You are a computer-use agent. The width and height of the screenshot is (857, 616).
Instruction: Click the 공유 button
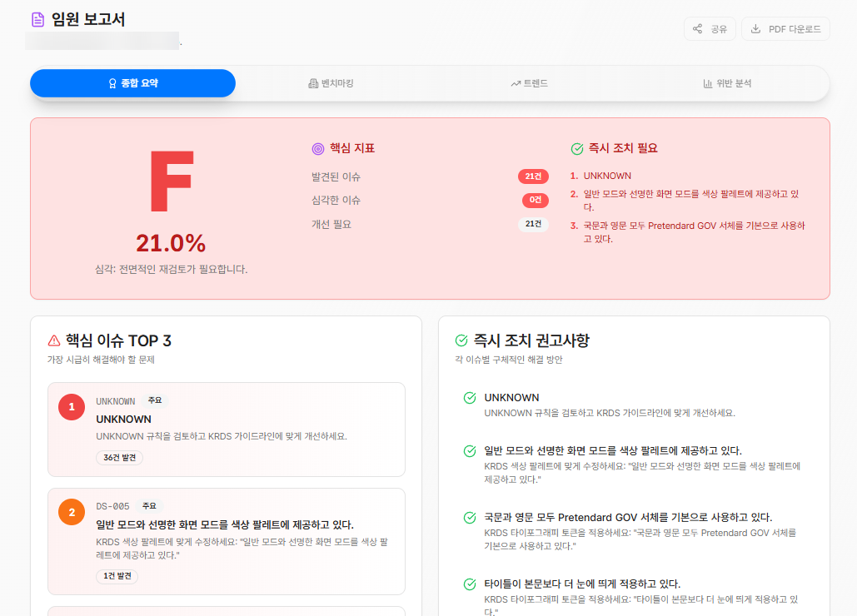click(710, 29)
